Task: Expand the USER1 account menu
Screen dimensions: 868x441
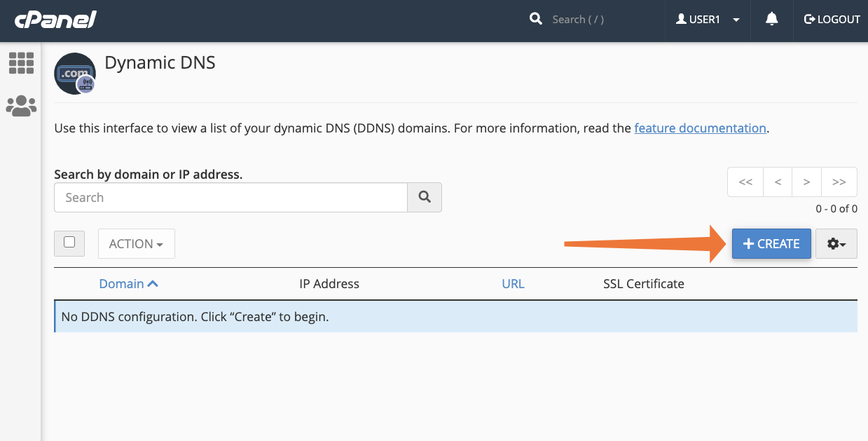Action: coord(735,19)
